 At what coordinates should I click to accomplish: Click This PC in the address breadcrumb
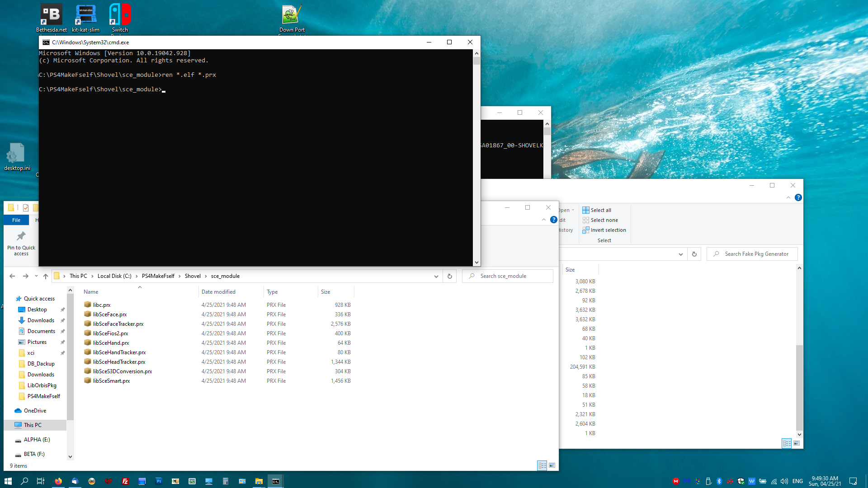click(x=78, y=276)
